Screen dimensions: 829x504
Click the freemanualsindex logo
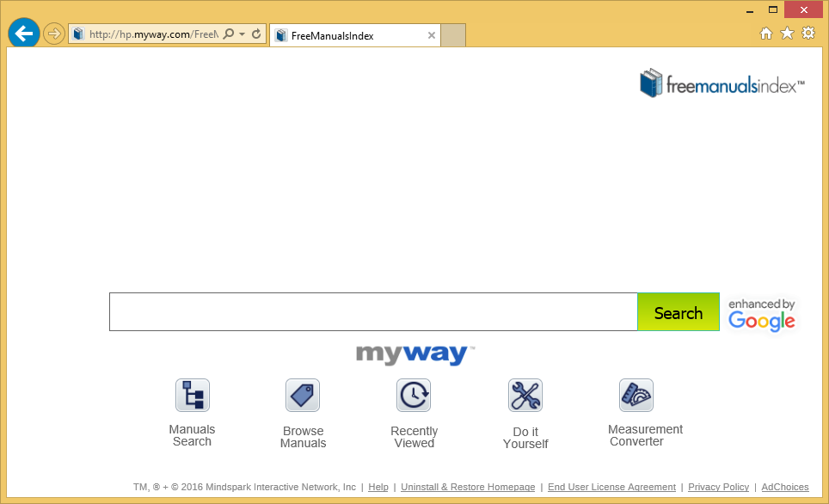click(x=722, y=83)
